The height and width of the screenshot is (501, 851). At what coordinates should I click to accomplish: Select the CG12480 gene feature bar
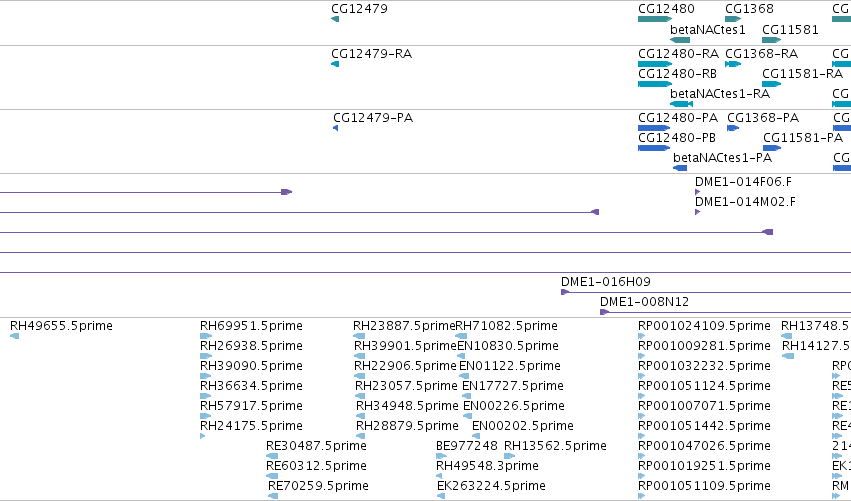pos(655,19)
